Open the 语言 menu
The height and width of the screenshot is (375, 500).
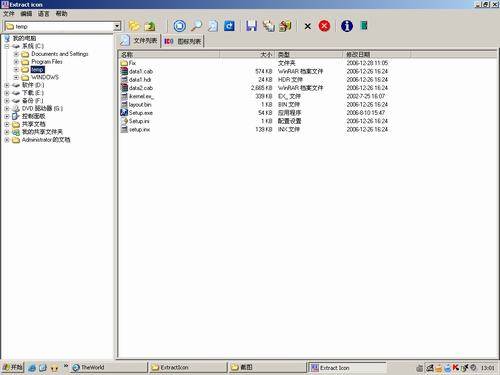tap(44, 14)
